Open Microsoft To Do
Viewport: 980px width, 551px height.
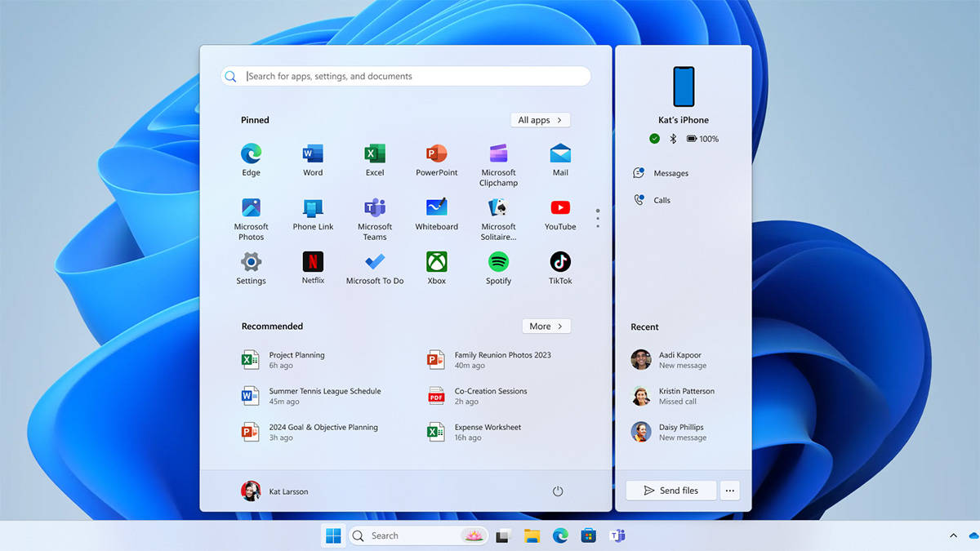pyautogui.click(x=375, y=268)
